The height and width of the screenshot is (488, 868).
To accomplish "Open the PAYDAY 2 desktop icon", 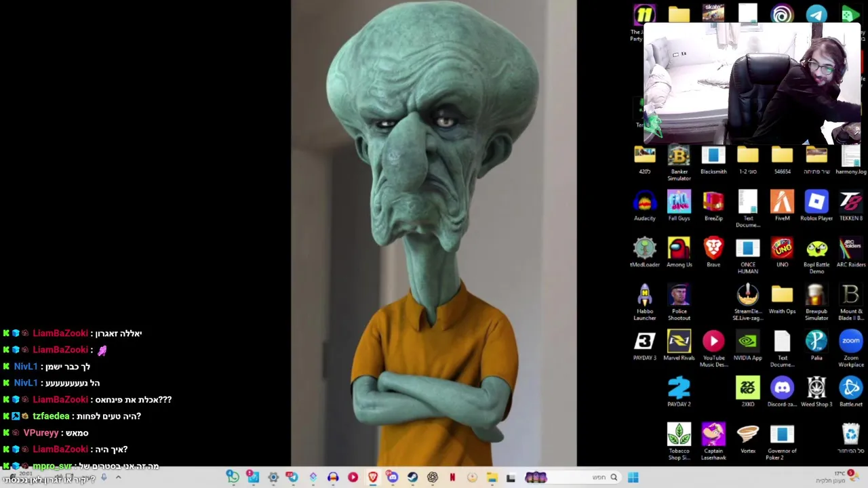I will [679, 392].
